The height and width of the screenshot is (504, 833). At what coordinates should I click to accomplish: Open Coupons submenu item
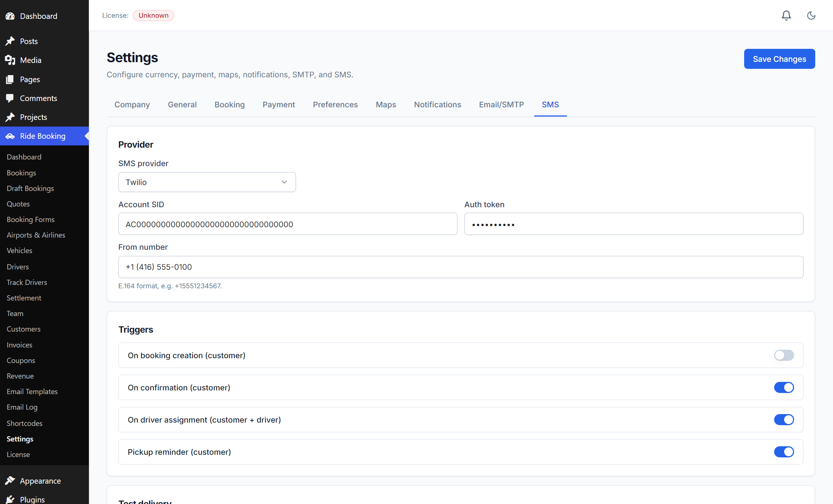click(x=21, y=360)
